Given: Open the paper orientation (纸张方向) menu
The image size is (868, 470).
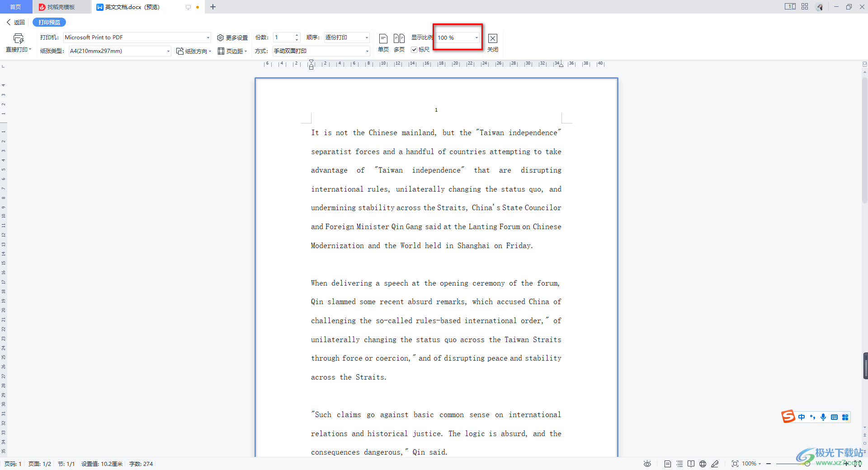Looking at the screenshot, I should tap(194, 51).
